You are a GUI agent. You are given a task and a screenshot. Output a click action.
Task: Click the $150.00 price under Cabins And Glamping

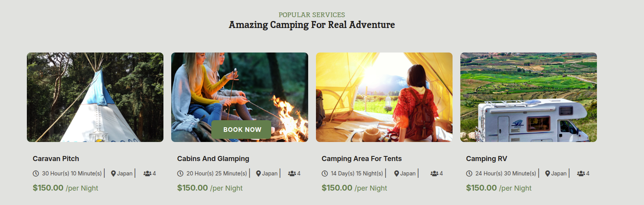point(193,188)
